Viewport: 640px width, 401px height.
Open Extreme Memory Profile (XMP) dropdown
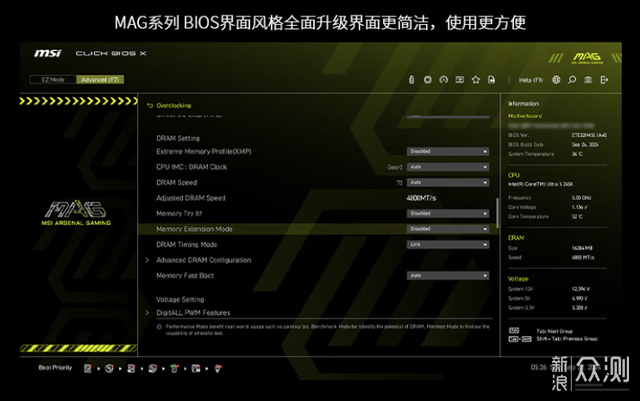(x=448, y=151)
